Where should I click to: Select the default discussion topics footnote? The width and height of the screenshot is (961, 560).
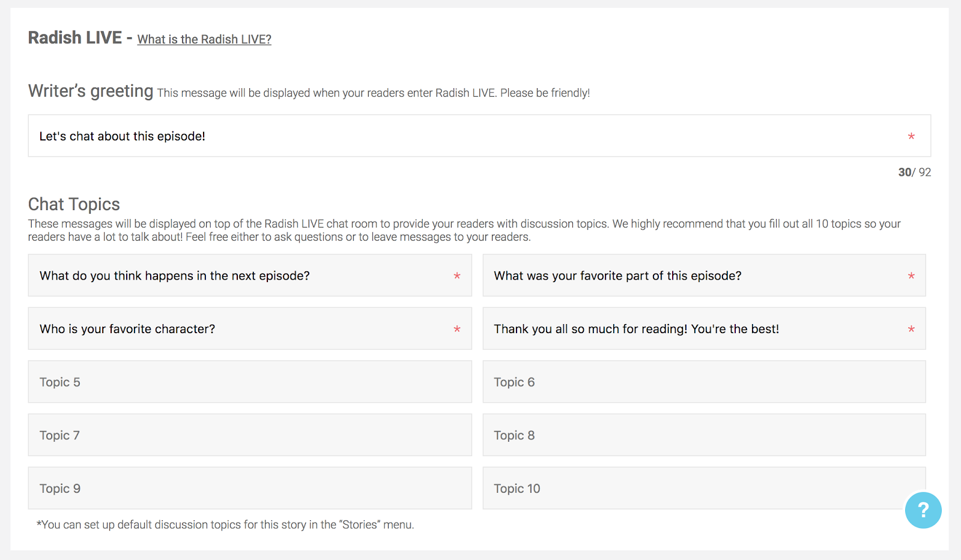(225, 525)
